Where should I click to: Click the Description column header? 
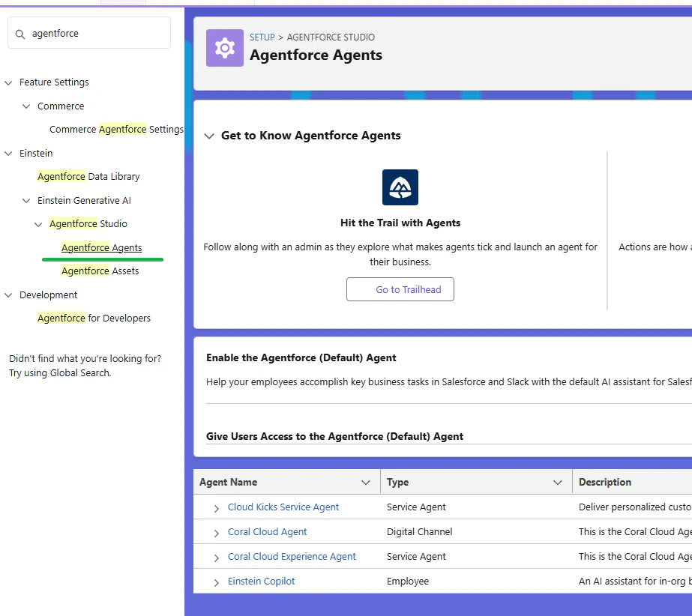604,483
